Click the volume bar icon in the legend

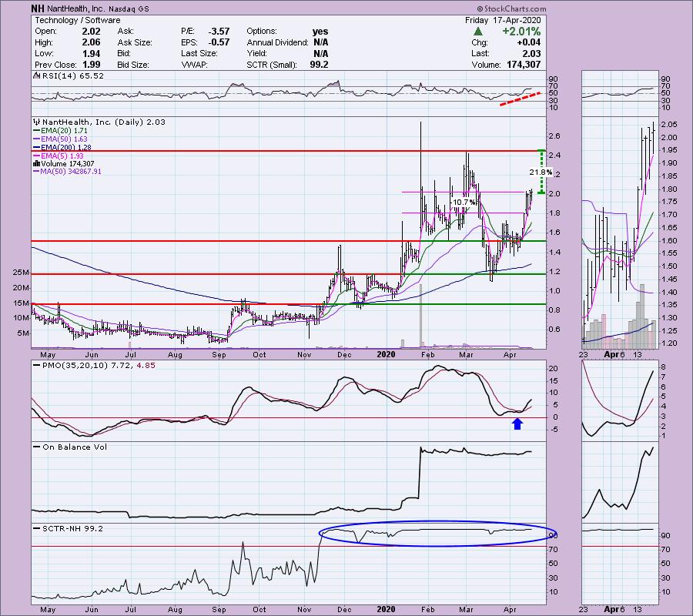(35, 163)
